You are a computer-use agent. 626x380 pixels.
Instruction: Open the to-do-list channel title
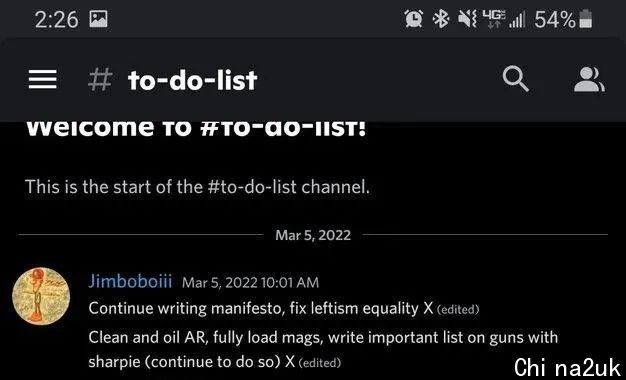(192, 80)
